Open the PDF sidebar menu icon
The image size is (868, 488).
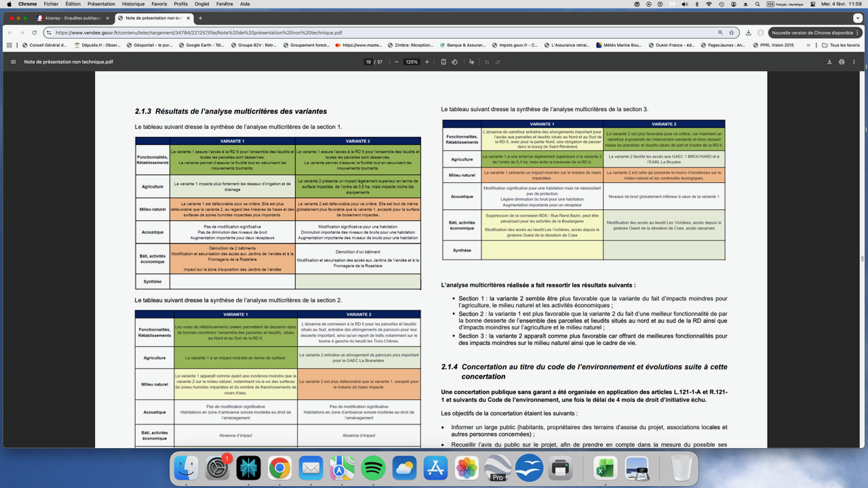[13, 62]
